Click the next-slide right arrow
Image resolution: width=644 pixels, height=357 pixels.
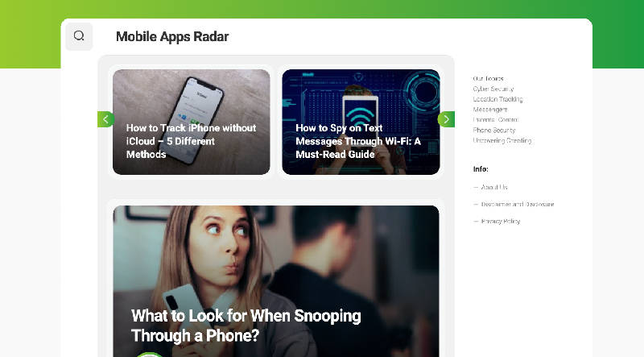pyautogui.click(x=446, y=119)
